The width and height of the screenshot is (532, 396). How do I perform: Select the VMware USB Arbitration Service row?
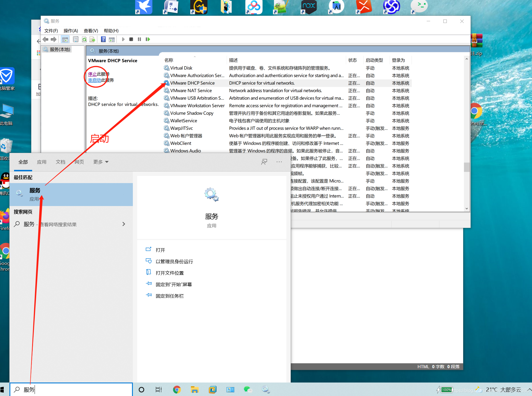pyautogui.click(x=287, y=98)
